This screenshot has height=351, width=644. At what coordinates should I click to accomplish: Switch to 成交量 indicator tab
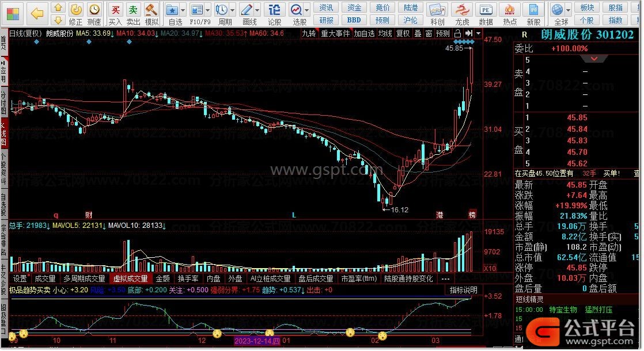tap(45, 279)
